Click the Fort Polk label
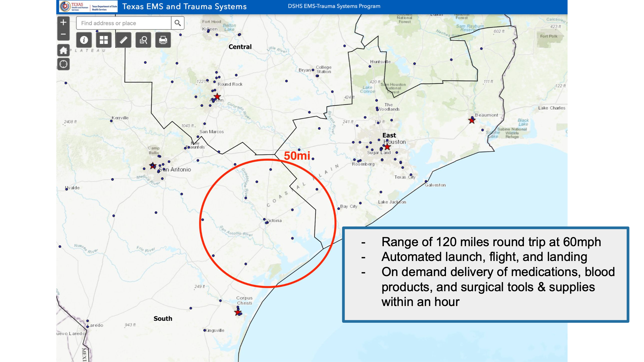 (x=549, y=36)
